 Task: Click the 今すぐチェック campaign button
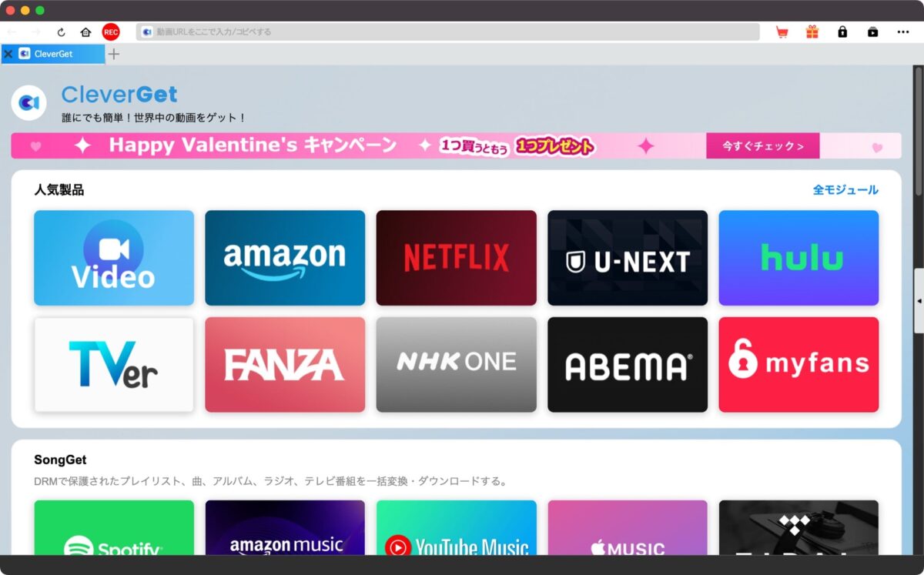tap(762, 145)
